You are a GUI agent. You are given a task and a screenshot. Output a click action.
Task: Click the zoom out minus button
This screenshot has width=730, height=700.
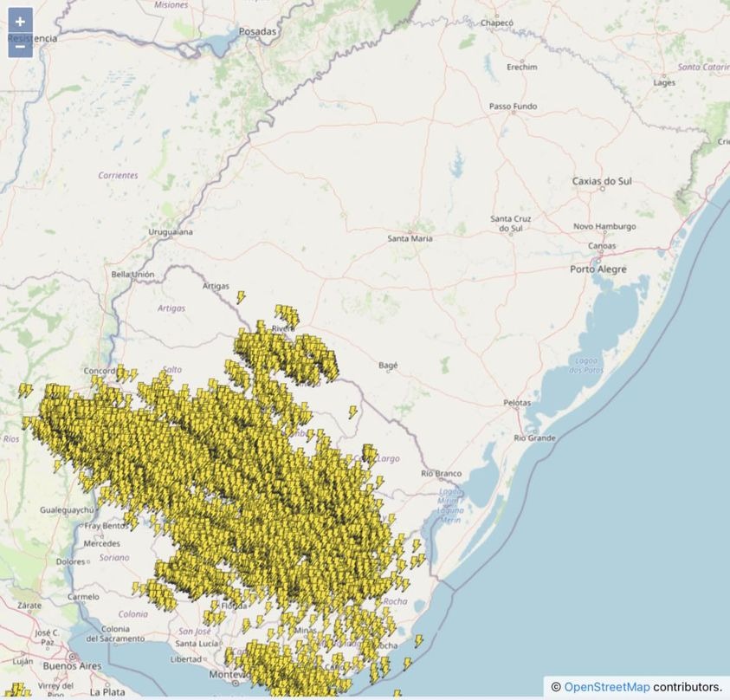[20, 46]
